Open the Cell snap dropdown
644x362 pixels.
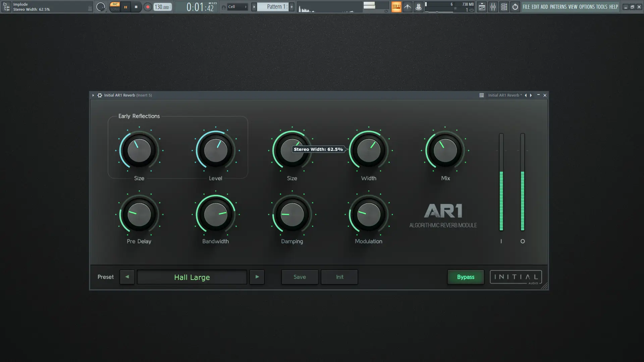tap(237, 7)
